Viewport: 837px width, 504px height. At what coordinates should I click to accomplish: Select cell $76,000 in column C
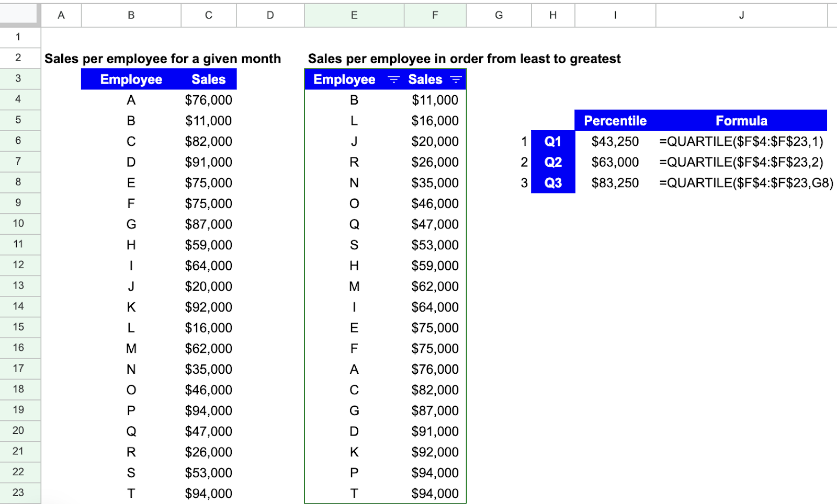click(x=209, y=100)
